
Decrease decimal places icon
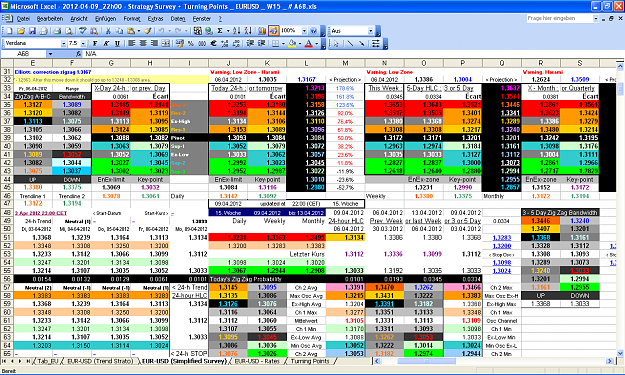(236, 43)
